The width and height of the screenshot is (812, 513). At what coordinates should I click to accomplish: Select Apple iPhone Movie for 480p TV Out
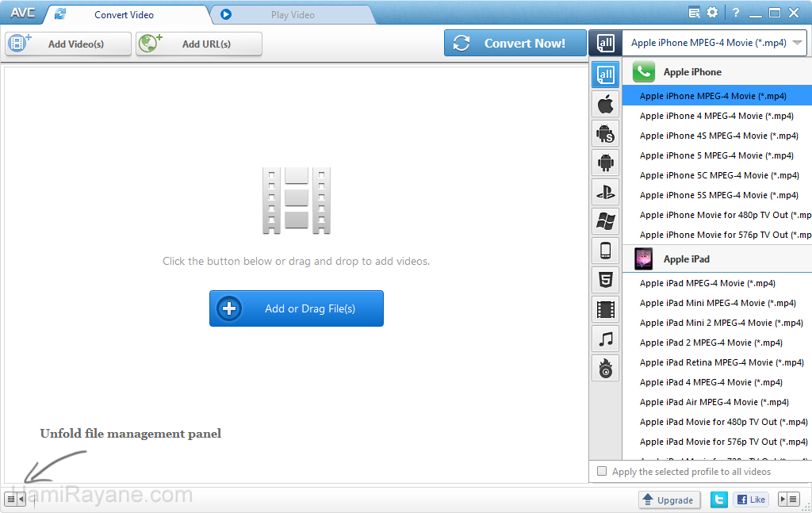coord(717,215)
